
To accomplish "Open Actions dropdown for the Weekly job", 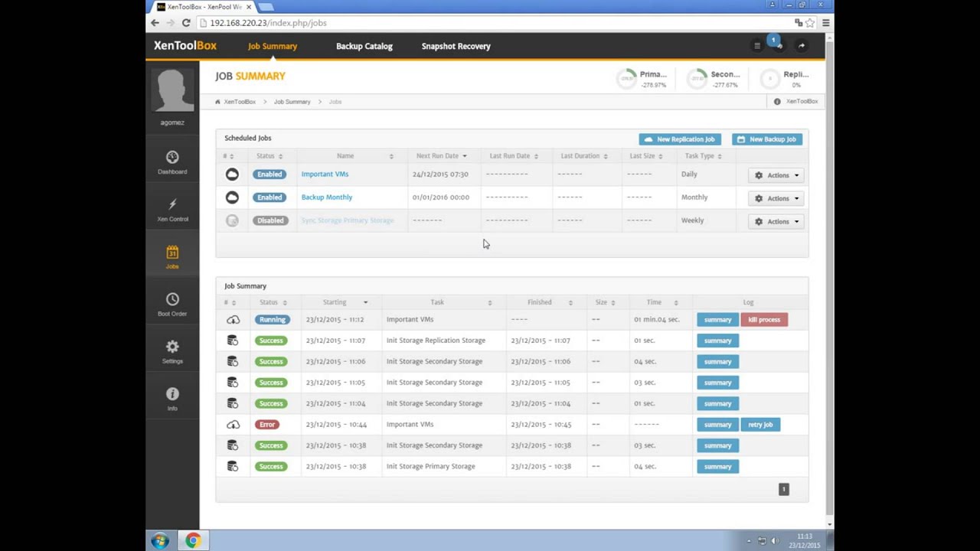I will tap(776, 221).
